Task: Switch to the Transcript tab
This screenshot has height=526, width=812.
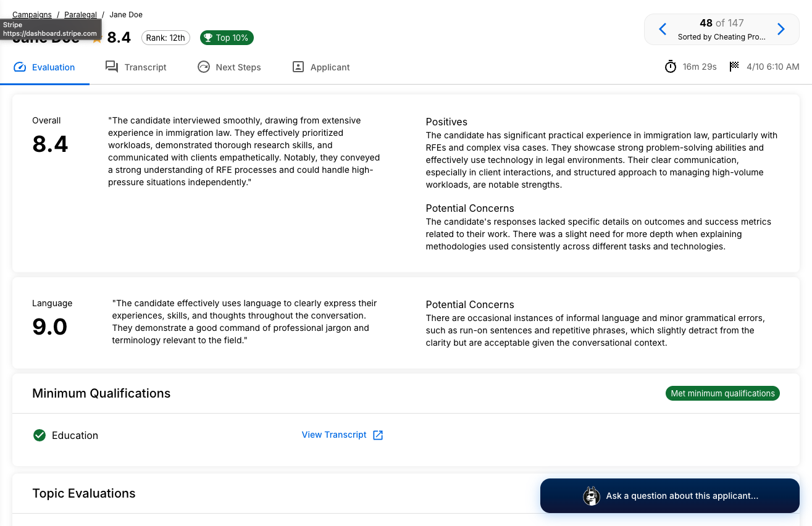Action: pos(145,67)
